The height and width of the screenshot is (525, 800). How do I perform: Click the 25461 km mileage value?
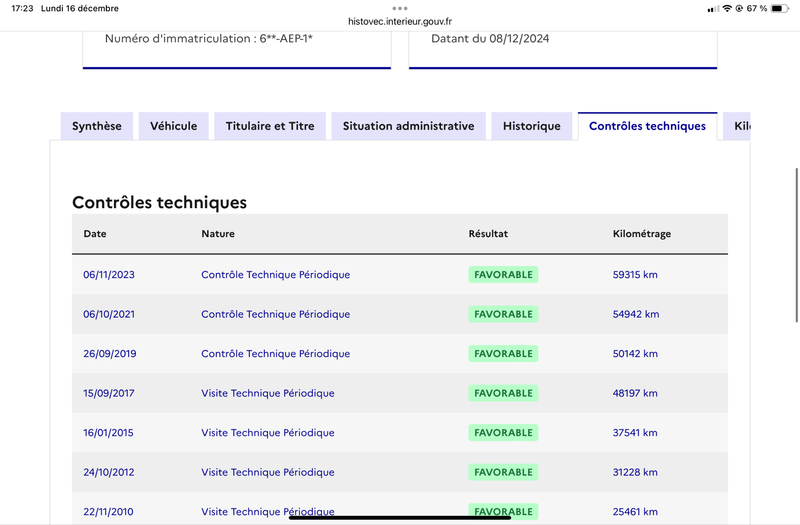[x=635, y=512]
